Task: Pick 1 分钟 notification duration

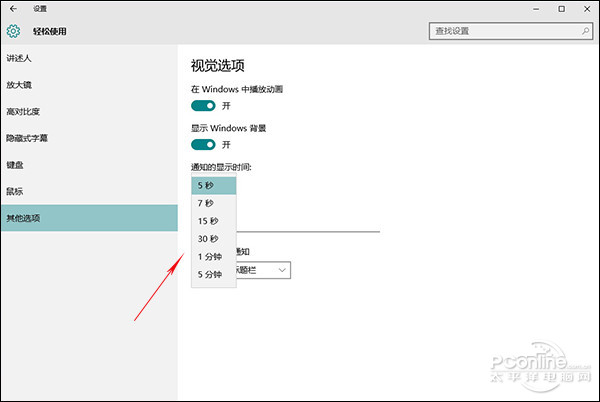Action: [x=214, y=257]
